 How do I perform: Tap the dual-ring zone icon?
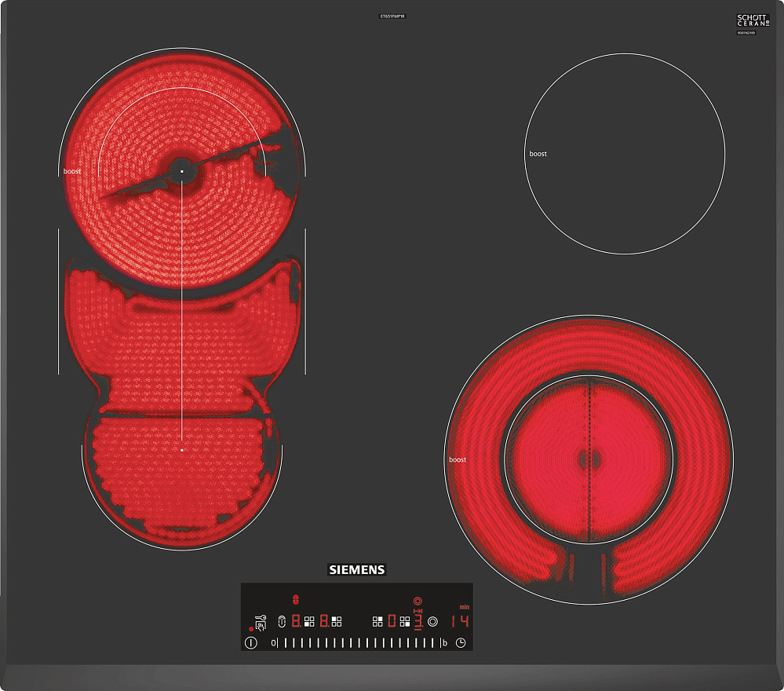(x=432, y=621)
